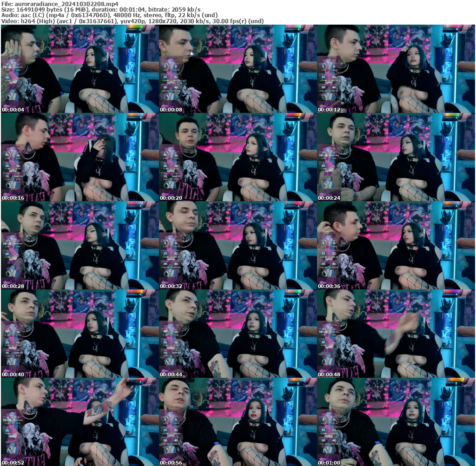Click the thumbnail at 00:00:36
The width and height of the screenshot is (476, 466).
pyautogui.click(x=396, y=245)
